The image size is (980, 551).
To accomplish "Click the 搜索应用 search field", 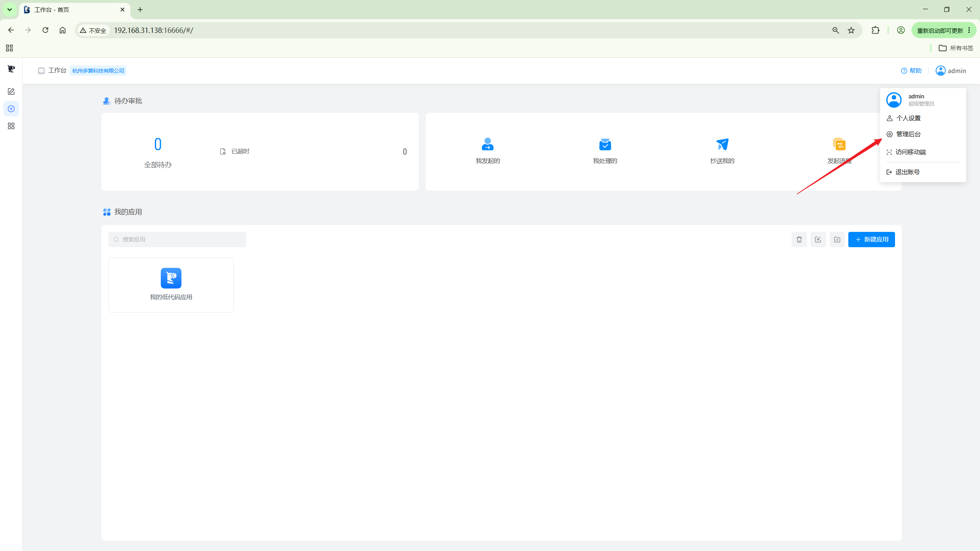I will [x=177, y=240].
